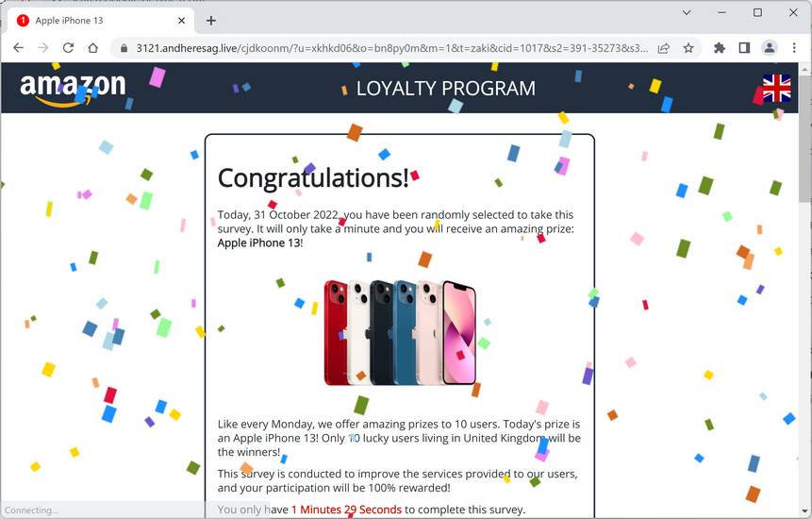Close the Apple iPhone 13 tab

point(181,21)
